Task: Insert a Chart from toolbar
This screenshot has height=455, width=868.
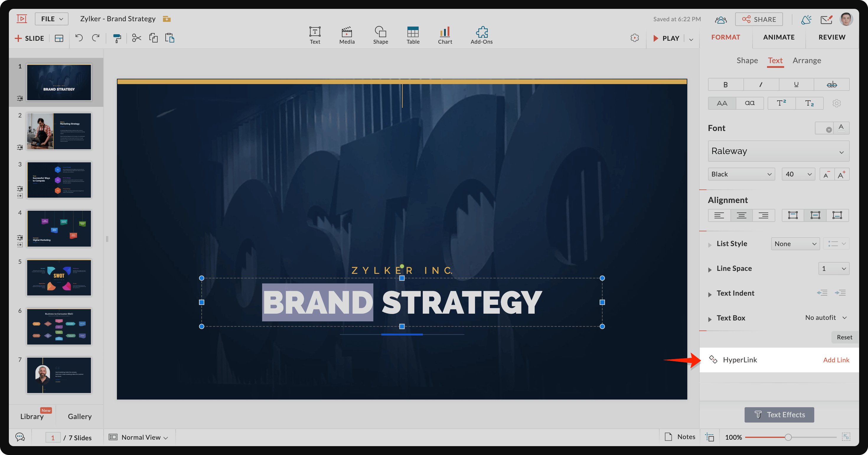Action: pyautogui.click(x=445, y=35)
